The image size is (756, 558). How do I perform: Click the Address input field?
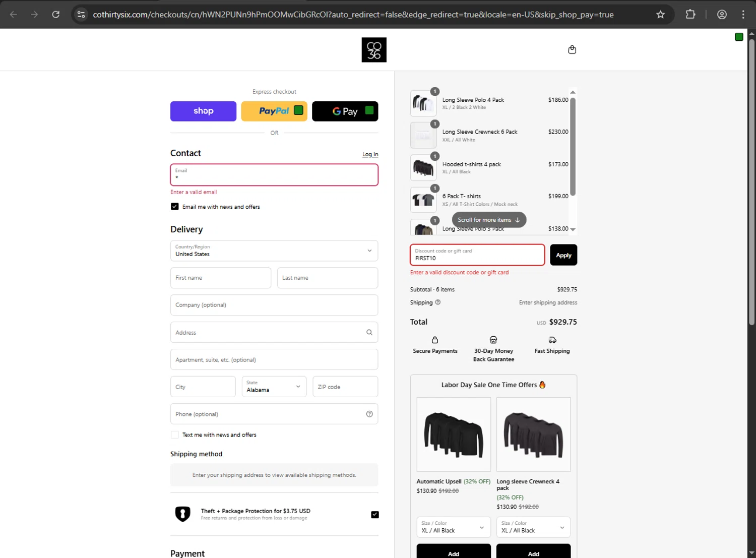point(274,332)
